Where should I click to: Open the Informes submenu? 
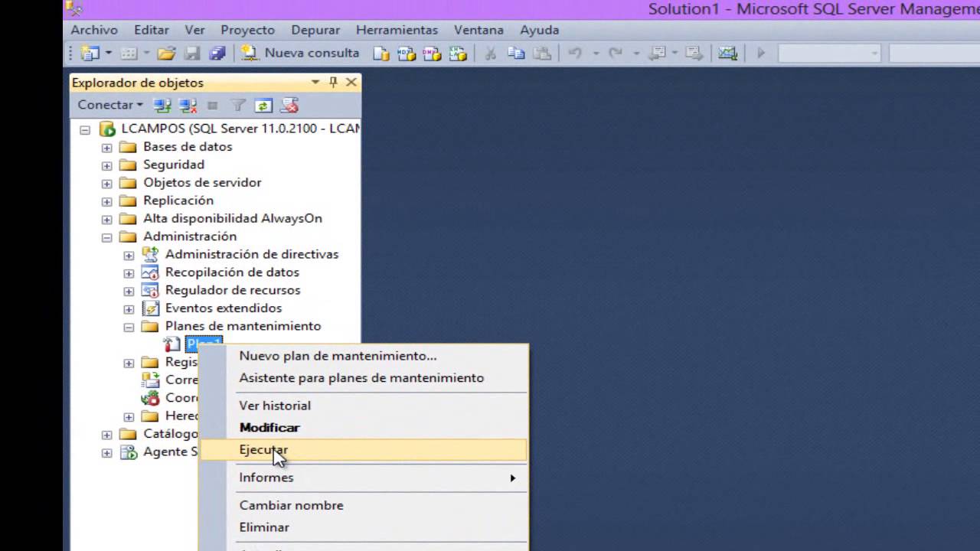pyautogui.click(x=363, y=478)
